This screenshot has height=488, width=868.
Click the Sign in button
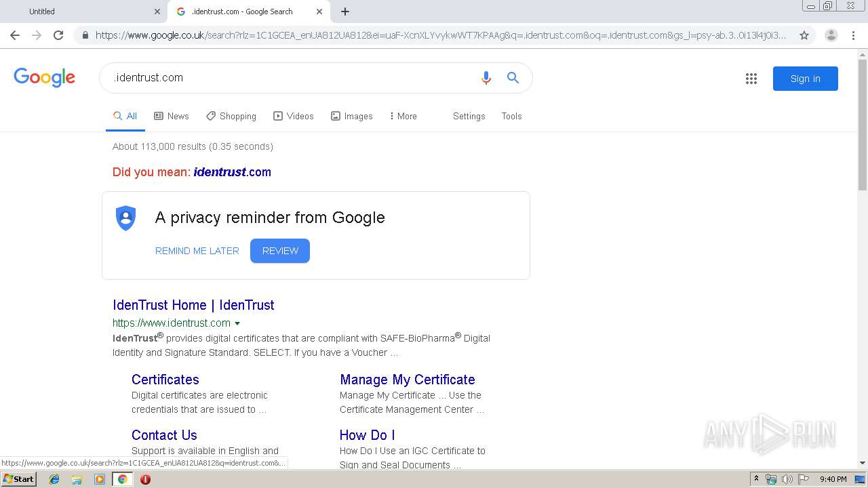(806, 79)
